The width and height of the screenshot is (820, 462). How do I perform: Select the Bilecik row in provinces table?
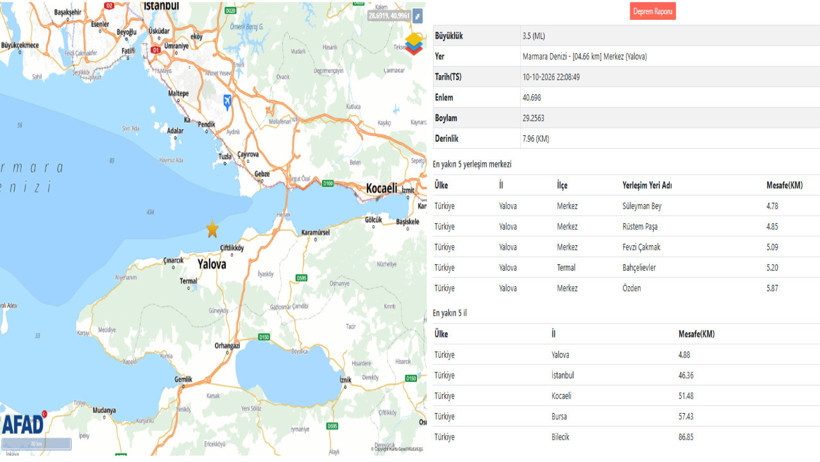(x=626, y=437)
